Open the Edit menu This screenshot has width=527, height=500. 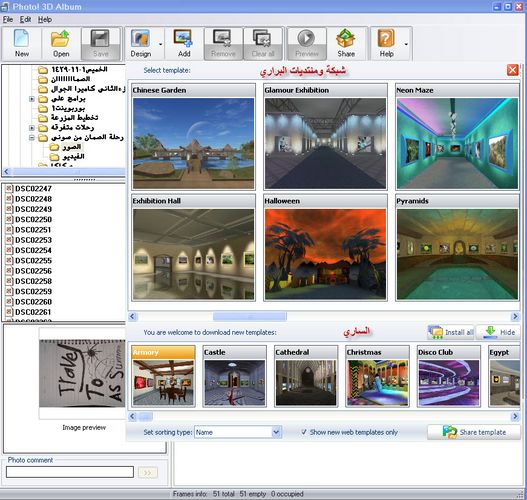coord(25,19)
